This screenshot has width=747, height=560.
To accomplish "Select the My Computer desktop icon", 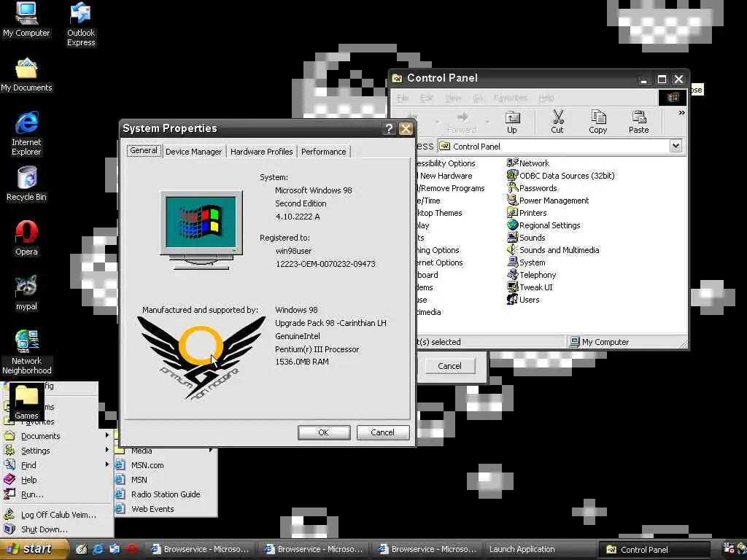I will [26, 20].
